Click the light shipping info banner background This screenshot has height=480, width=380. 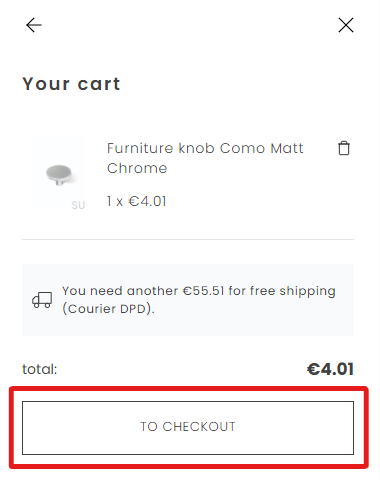pyautogui.click(x=188, y=300)
